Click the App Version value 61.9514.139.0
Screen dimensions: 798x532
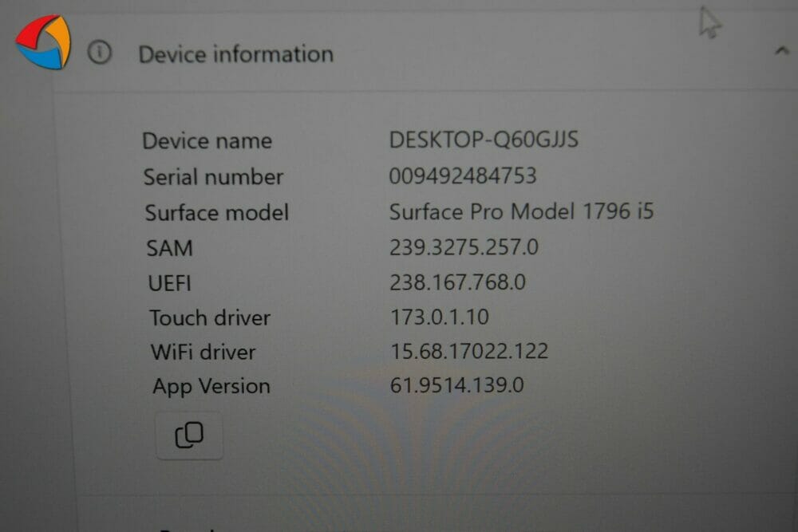pos(456,385)
